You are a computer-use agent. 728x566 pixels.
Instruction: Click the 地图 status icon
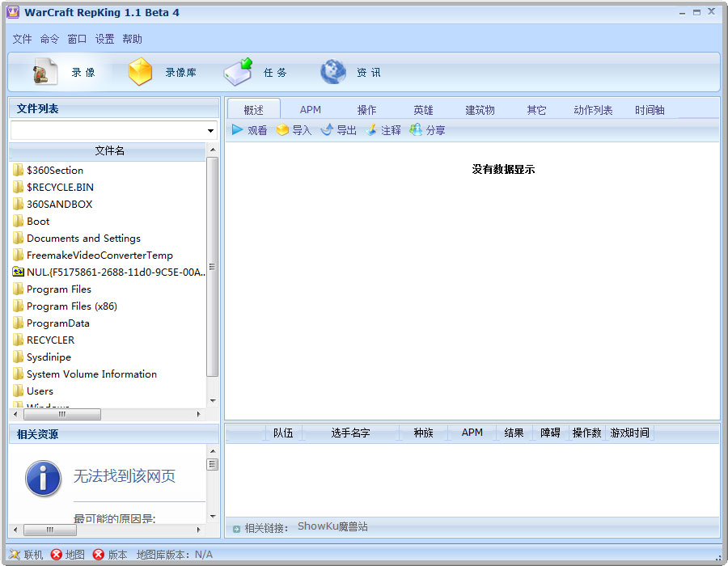(x=57, y=555)
